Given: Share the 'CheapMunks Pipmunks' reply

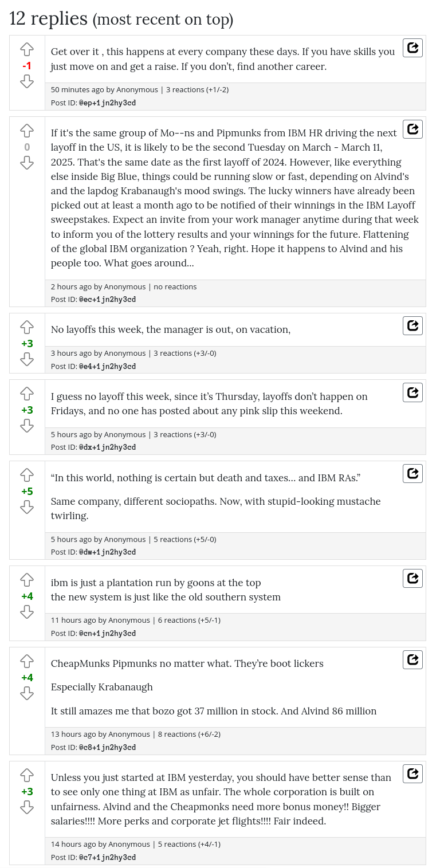Looking at the screenshot, I should (x=412, y=660).
